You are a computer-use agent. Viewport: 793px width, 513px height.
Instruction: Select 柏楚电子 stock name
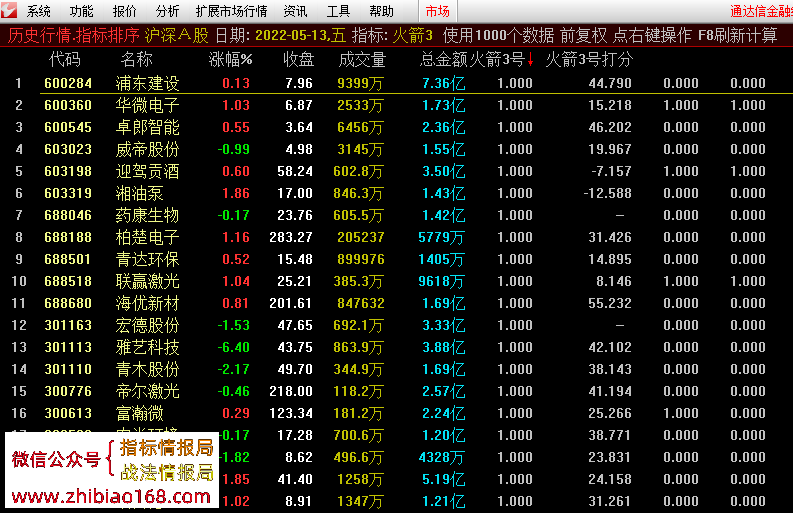(147, 237)
